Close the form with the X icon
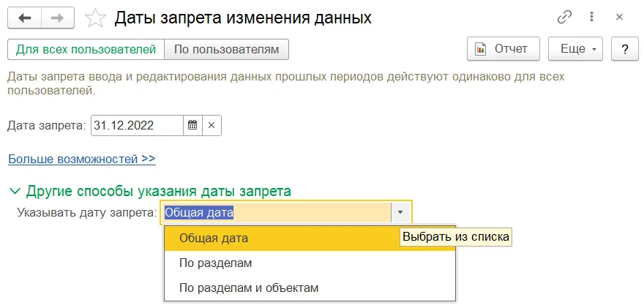Screen dimensions: 644x308 (x=619, y=18)
